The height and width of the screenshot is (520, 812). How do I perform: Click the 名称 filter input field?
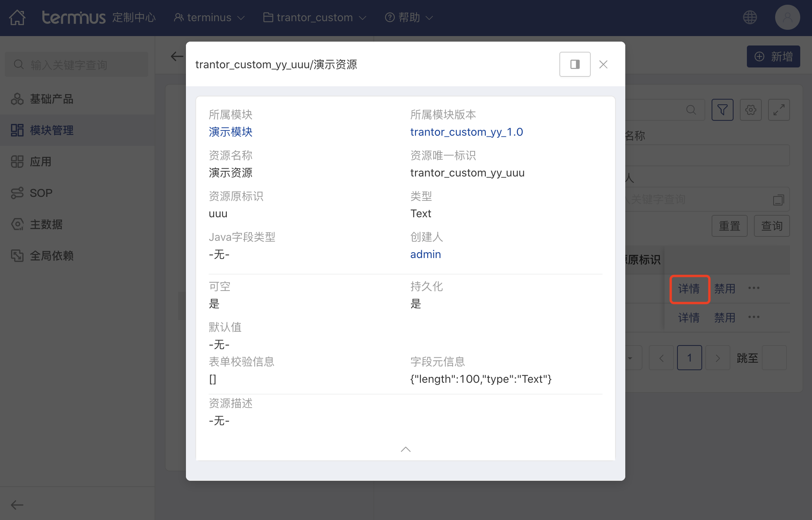(707, 155)
